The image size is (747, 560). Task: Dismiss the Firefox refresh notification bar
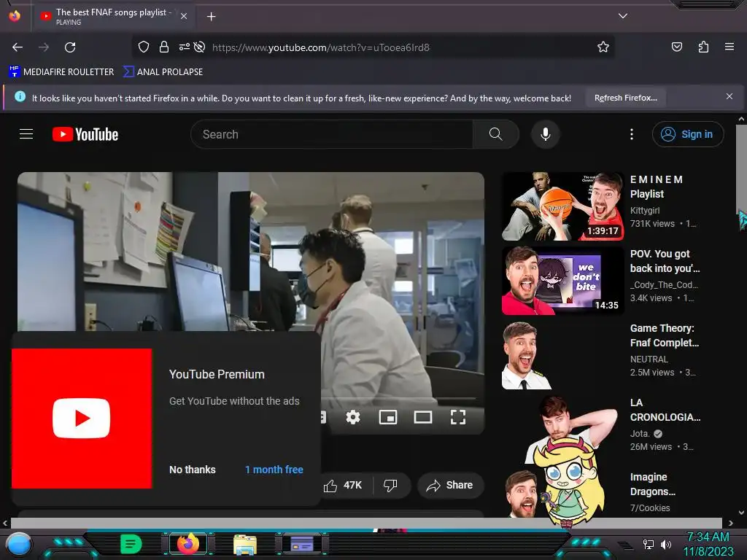[x=729, y=96]
